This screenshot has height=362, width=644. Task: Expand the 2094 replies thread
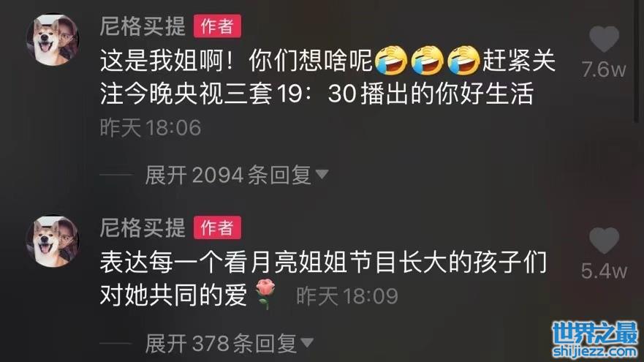coord(236,175)
